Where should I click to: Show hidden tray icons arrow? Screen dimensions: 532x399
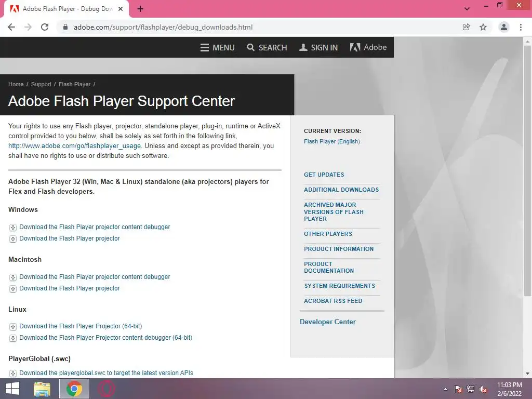click(445, 389)
